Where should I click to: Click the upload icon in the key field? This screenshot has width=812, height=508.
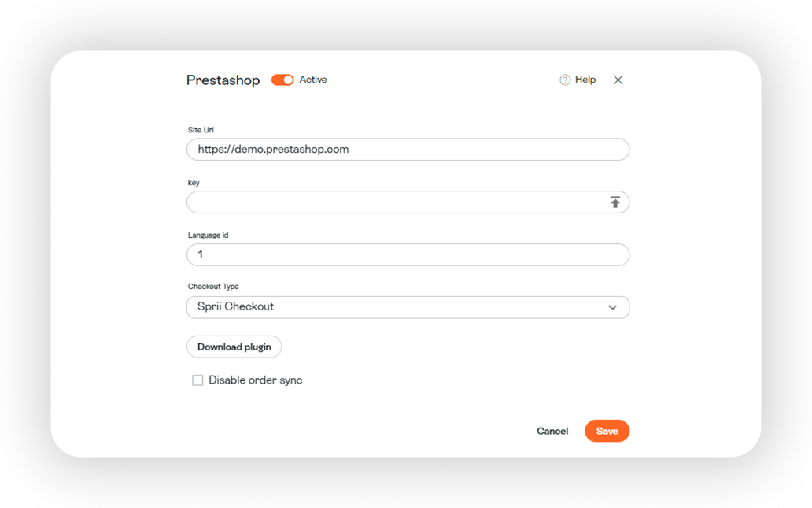pyautogui.click(x=614, y=202)
